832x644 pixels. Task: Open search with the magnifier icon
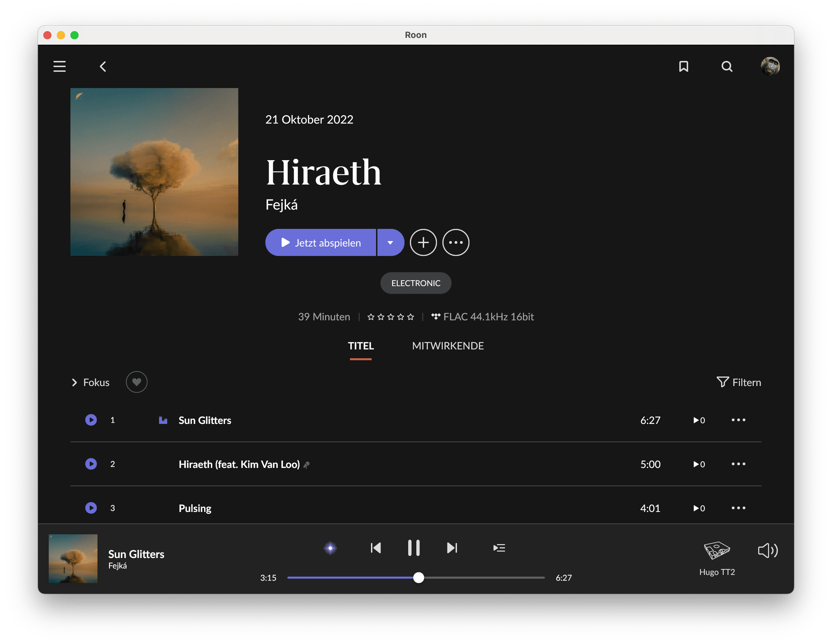[x=726, y=67]
